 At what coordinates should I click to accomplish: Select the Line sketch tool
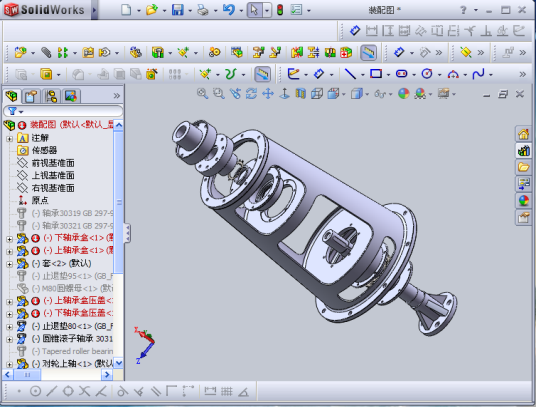coord(350,74)
